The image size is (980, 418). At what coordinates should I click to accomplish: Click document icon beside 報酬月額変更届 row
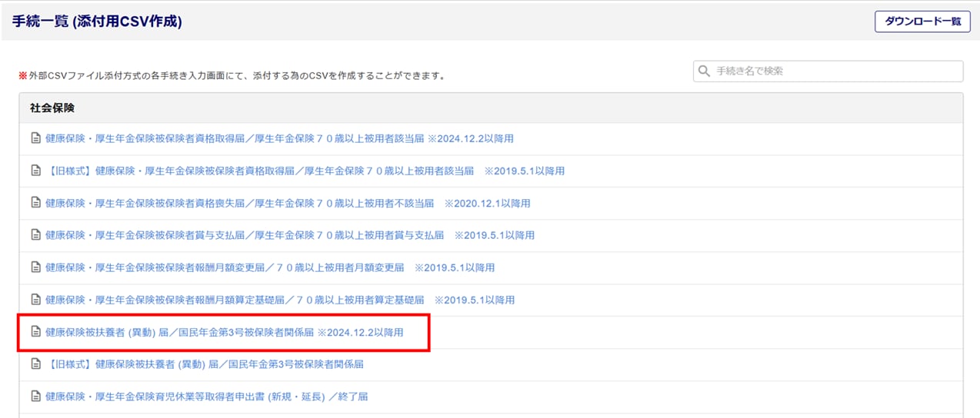[35, 267]
